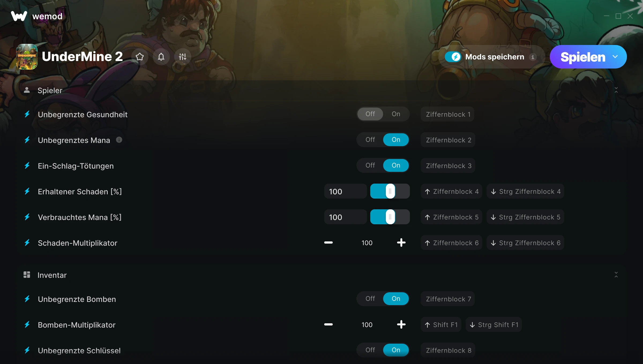The image size is (643, 364).
Task: Show info for Mods speichern
Action: click(533, 57)
